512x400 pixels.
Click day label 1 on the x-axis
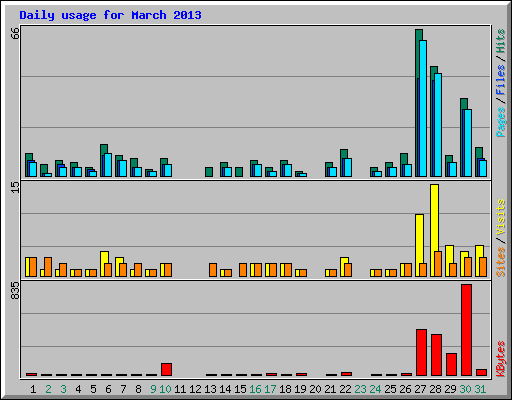pyautogui.click(x=33, y=389)
